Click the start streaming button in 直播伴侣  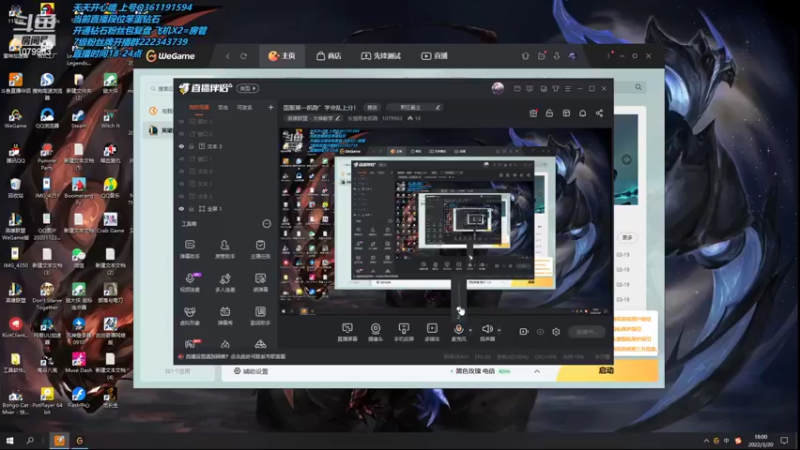tap(587, 332)
